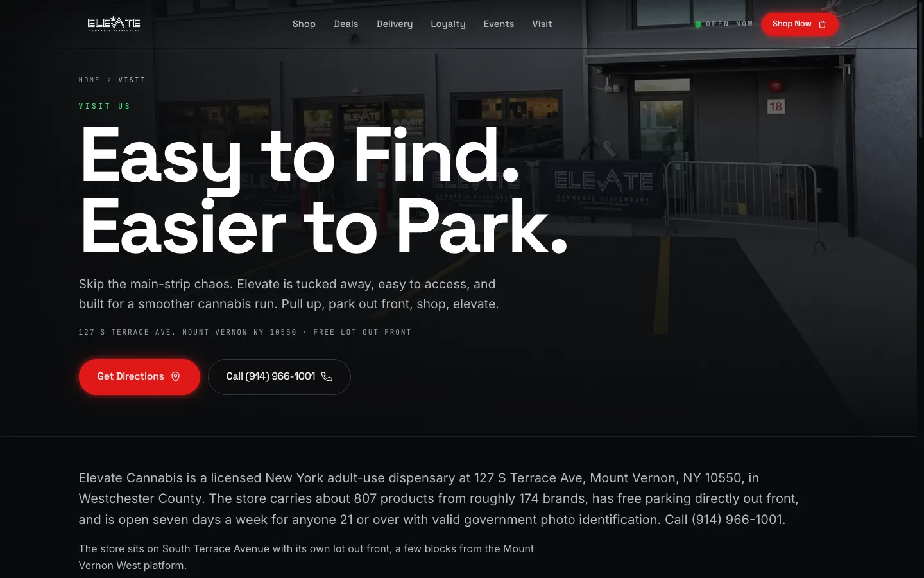
Task: Go to HOME via the breadcrumb
Action: (89, 80)
